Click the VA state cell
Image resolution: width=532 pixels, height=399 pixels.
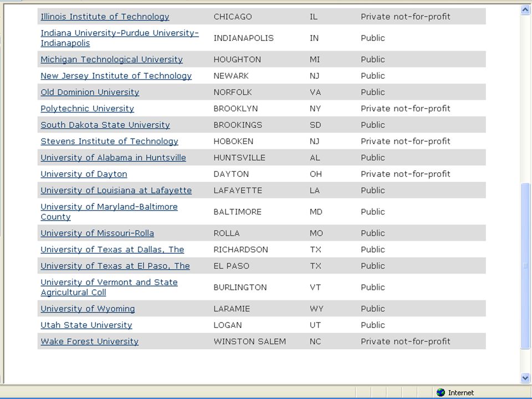pyautogui.click(x=315, y=92)
